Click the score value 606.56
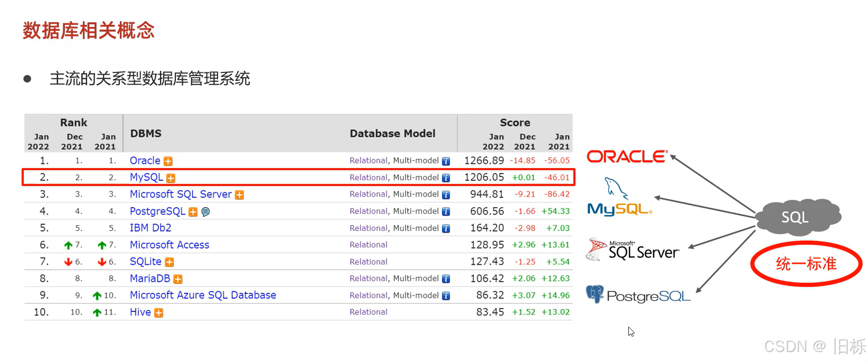Image resolution: width=868 pixels, height=361 pixels. pyautogui.click(x=487, y=211)
